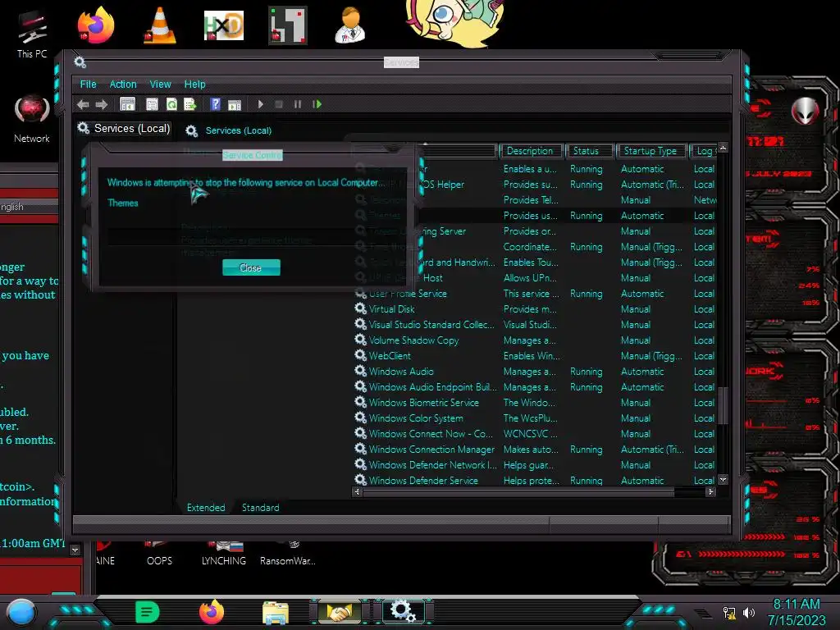The width and height of the screenshot is (840, 630).
Task: Open This PC desktop icon
Action: 32,33
